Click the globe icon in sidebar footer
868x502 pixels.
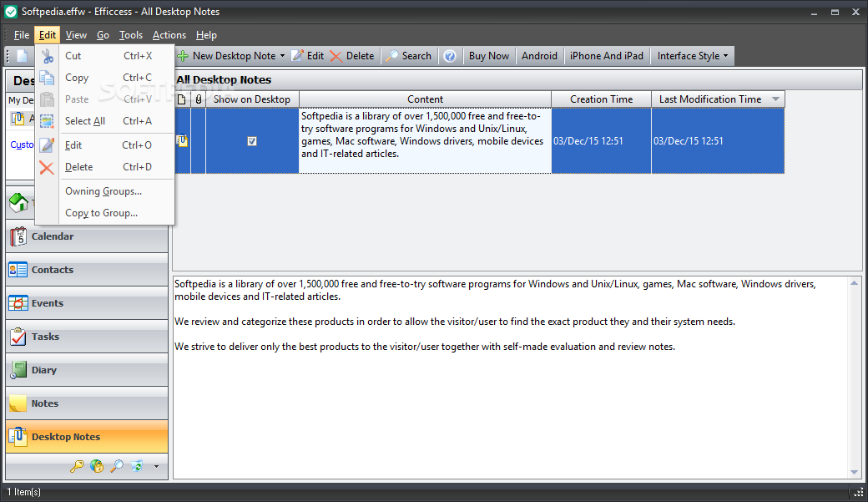[x=97, y=466]
